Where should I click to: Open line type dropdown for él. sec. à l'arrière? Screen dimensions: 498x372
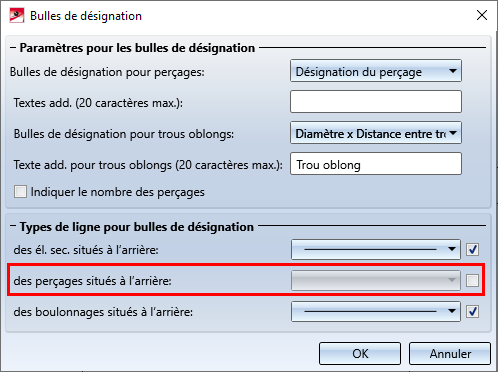tap(376, 249)
